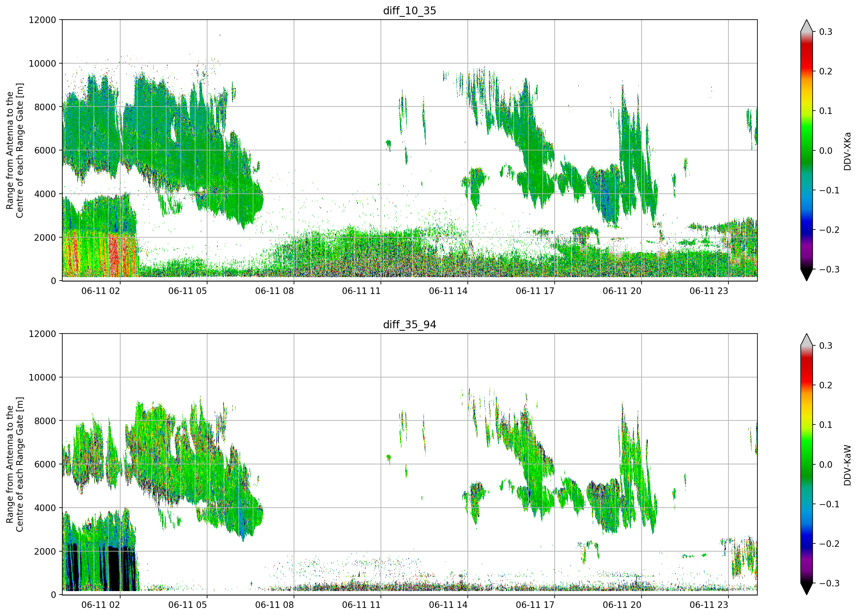Click "06-11 20" tick under diff_35_94 plot
Image resolution: width=858 pixels, height=616 pixels.
pos(622,605)
